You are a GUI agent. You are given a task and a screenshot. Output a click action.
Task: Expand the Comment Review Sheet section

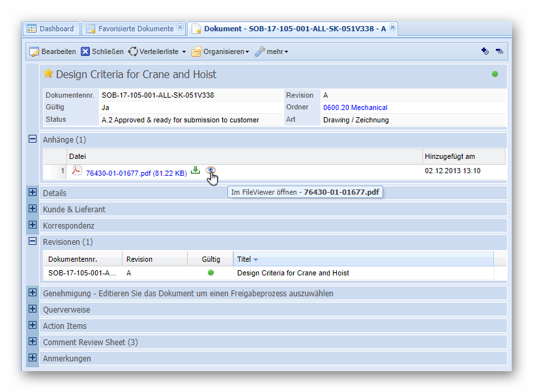coord(33,341)
